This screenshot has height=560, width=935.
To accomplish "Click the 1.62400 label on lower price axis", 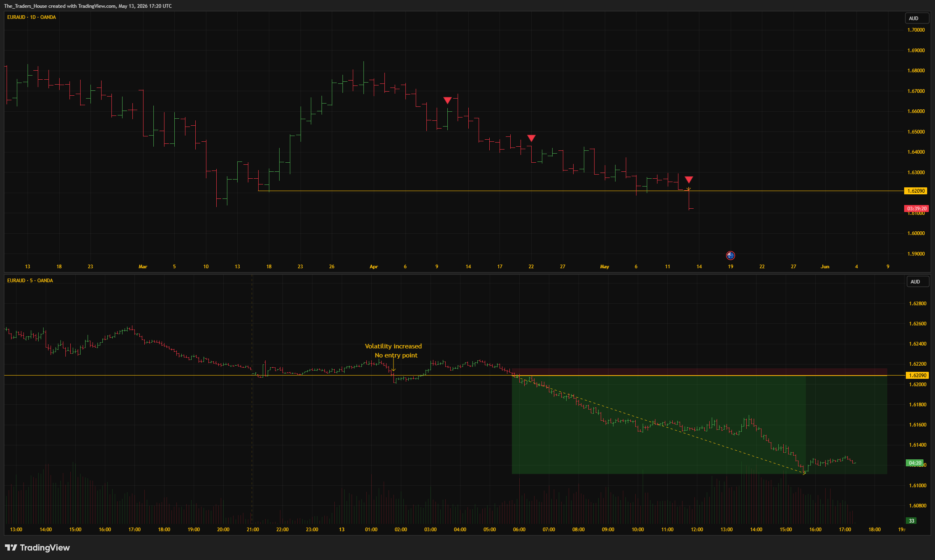I will coord(918,344).
